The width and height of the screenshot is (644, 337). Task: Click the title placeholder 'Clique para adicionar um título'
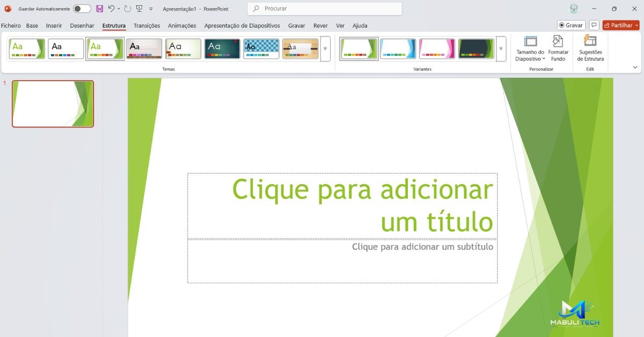coord(342,206)
